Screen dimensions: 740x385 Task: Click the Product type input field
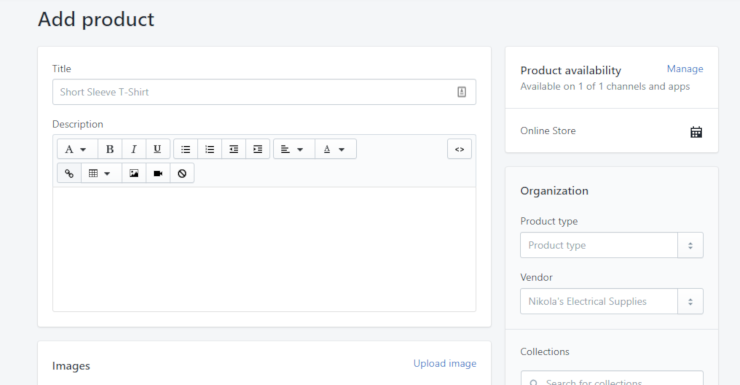pos(599,245)
